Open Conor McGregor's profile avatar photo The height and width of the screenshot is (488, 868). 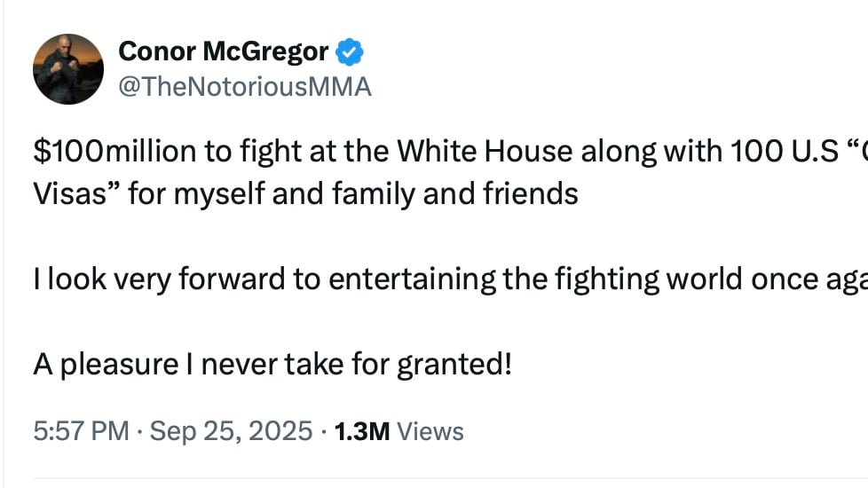point(68,69)
